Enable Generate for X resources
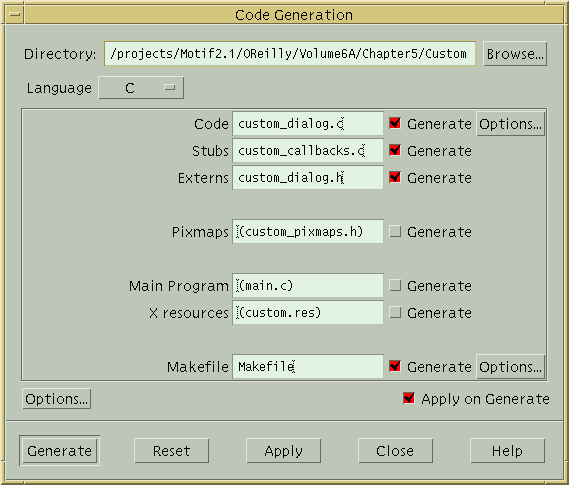 (x=395, y=312)
